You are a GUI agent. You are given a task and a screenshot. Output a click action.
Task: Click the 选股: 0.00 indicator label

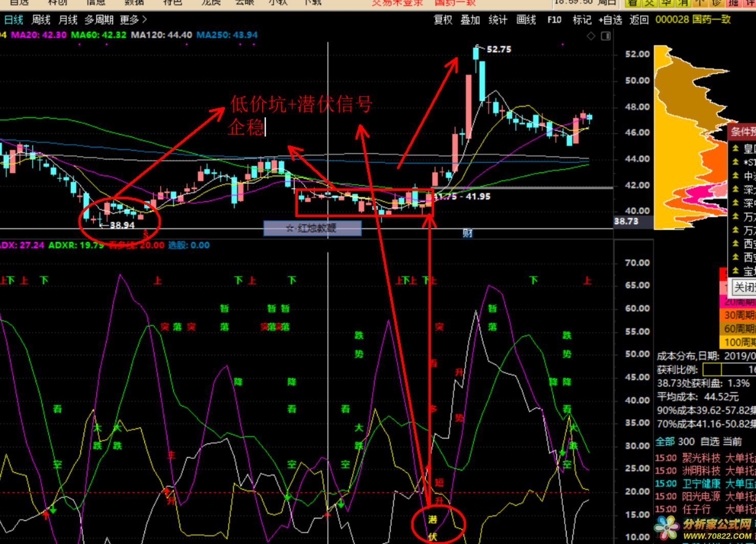[189, 245]
